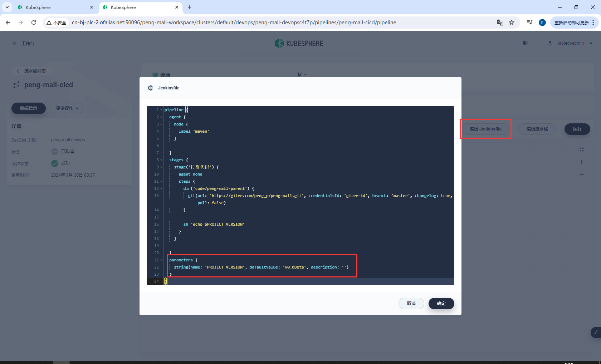Close the first KubeSphere browser tab
The width and height of the screenshot is (601, 364).
(x=92, y=7)
